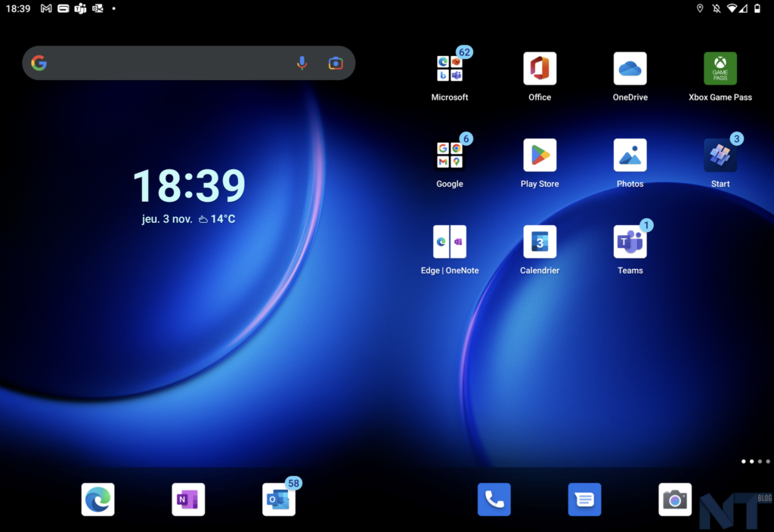Open the Play Store
This screenshot has width=774, height=532.
point(540,155)
